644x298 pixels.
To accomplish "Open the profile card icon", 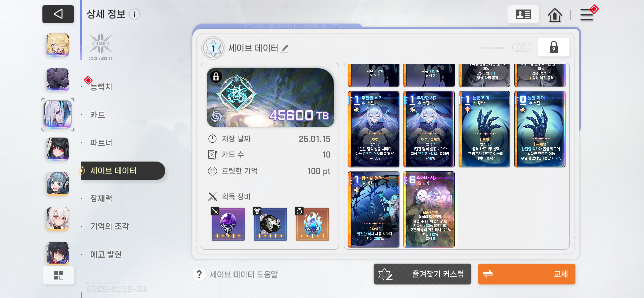I will point(523,15).
